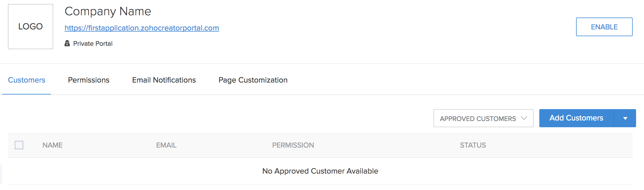Viewport: 644px width, 190px height.
Task: Select the Customers tab
Action: tap(27, 80)
